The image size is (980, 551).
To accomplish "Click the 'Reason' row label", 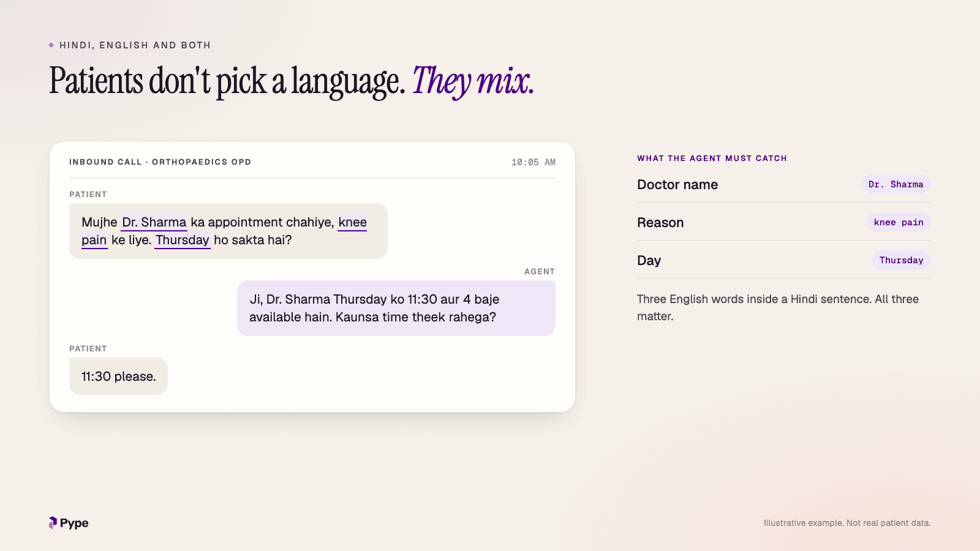I will click(660, 223).
